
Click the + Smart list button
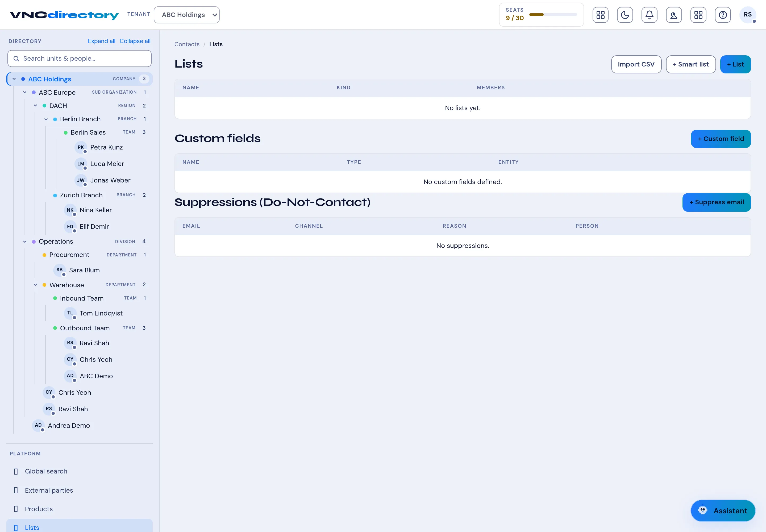pos(691,64)
